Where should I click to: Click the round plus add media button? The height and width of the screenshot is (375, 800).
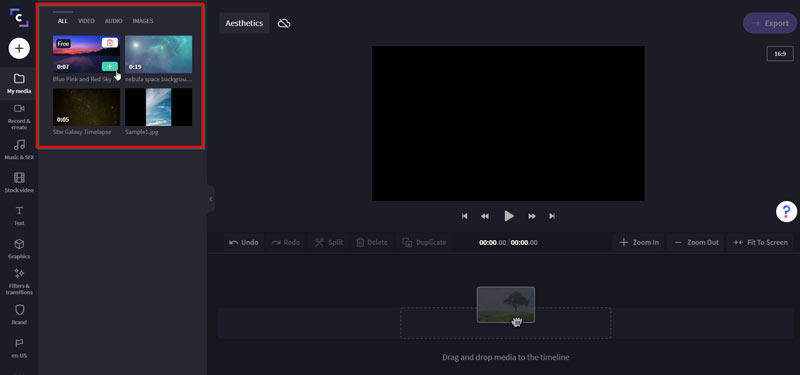(x=19, y=48)
